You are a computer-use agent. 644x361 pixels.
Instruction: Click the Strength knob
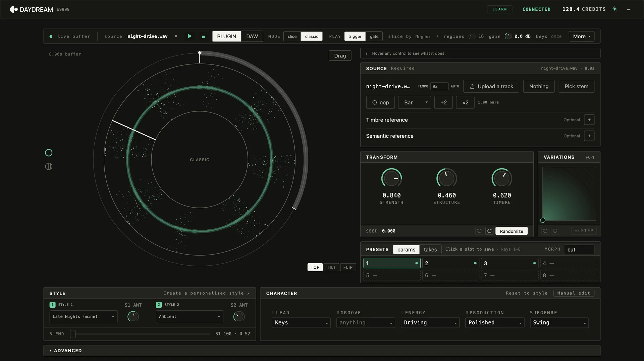pos(391,178)
